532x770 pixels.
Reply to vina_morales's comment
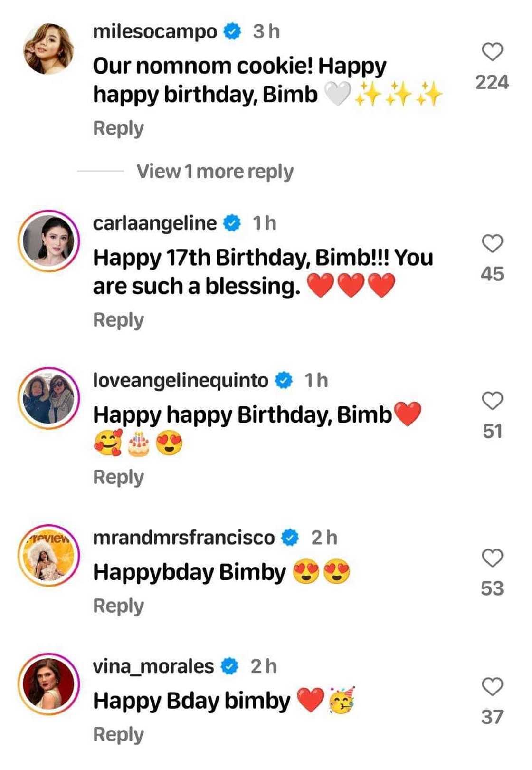point(118,735)
